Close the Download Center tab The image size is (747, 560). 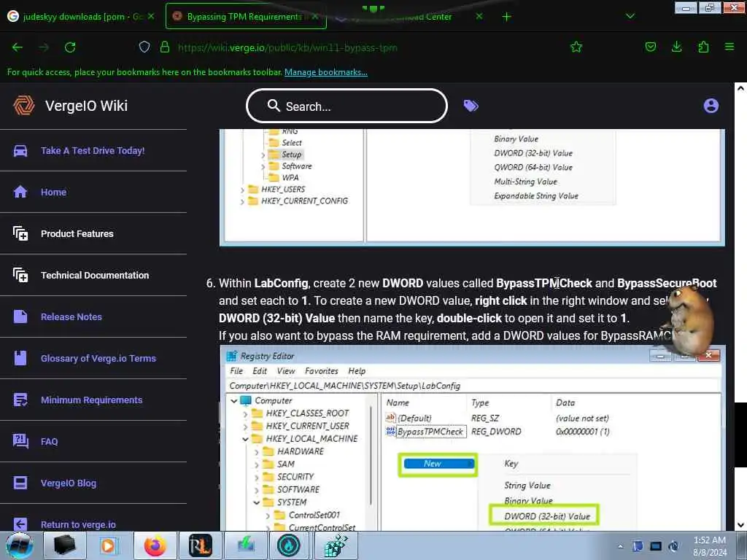479,16
